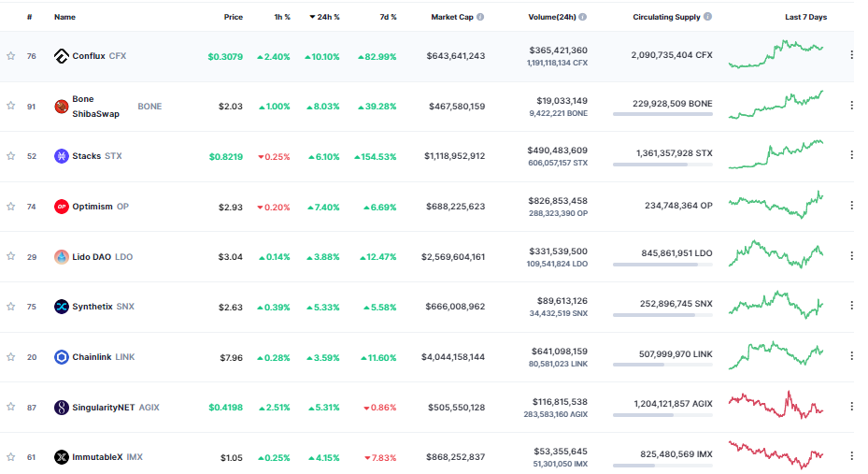Sort by the 24h % column header
Viewport: 868px width, 474px height.
(x=324, y=17)
